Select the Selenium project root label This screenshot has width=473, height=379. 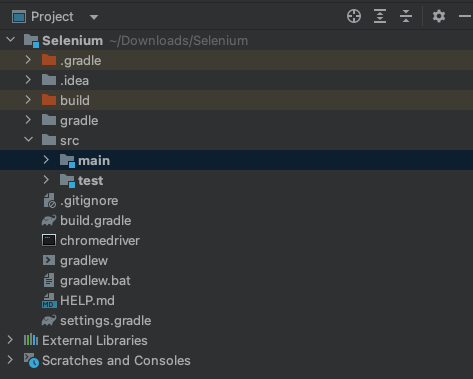click(x=72, y=40)
